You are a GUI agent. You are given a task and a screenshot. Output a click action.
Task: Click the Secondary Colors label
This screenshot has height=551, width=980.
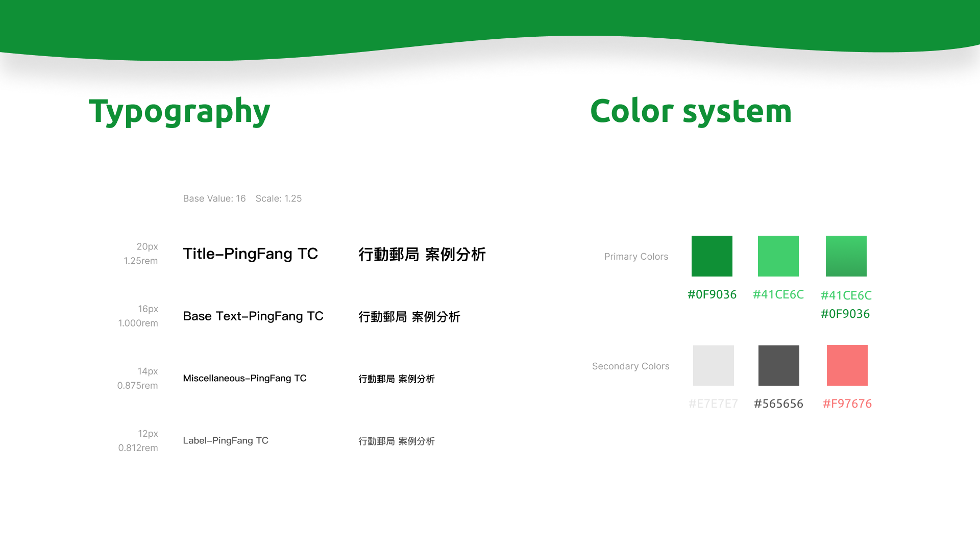pyautogui.click(x=630, y=366)
